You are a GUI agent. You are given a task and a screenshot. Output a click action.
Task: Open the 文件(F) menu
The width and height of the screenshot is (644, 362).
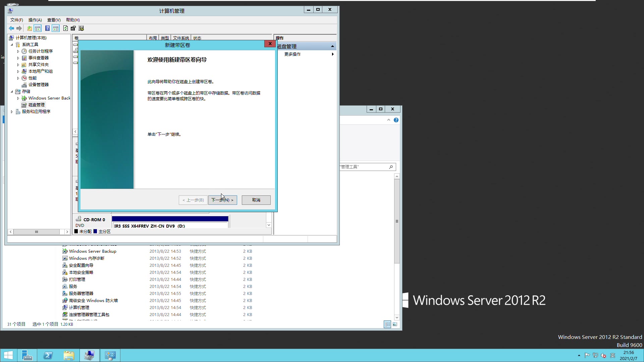coord(16,20)
